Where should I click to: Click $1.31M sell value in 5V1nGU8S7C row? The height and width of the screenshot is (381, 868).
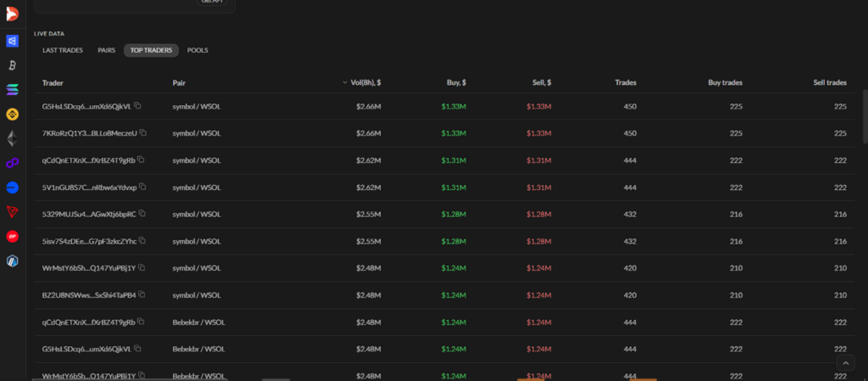(539, 188)
